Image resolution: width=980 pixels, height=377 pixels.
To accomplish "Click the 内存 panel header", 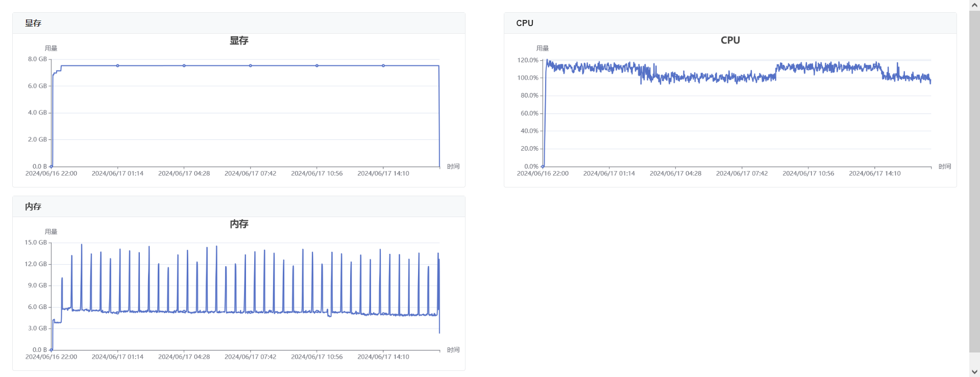I will 239,206.
